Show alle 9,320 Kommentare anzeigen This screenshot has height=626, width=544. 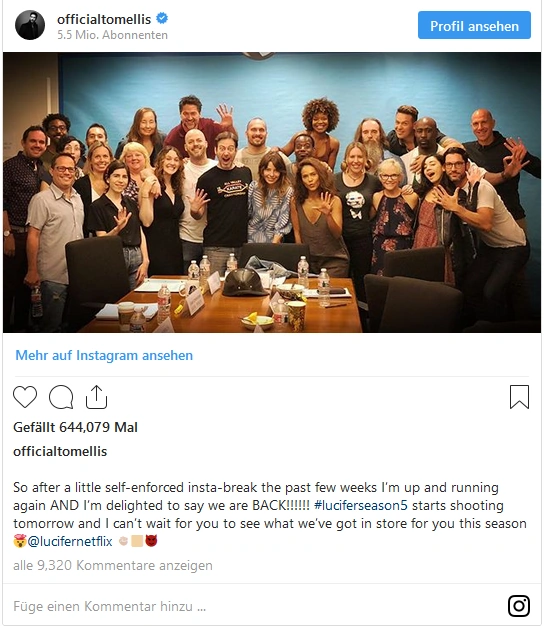113,565
